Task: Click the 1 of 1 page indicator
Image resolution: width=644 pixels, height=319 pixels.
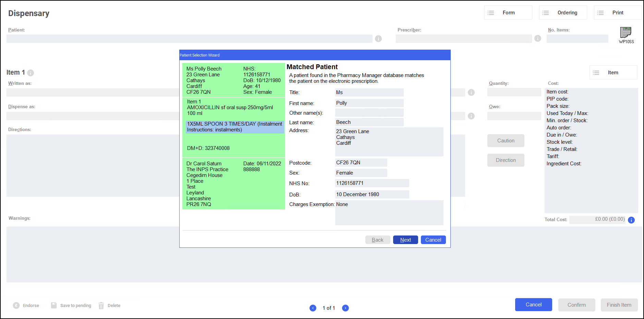Action: point(329,308)
